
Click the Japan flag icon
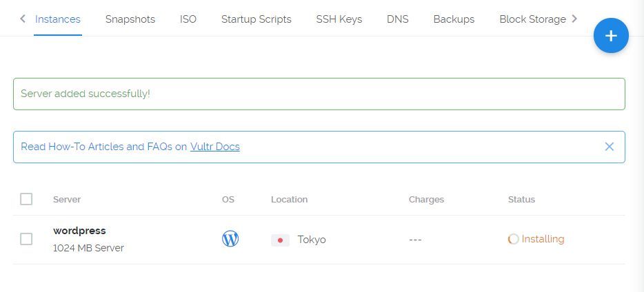[280, 240]
